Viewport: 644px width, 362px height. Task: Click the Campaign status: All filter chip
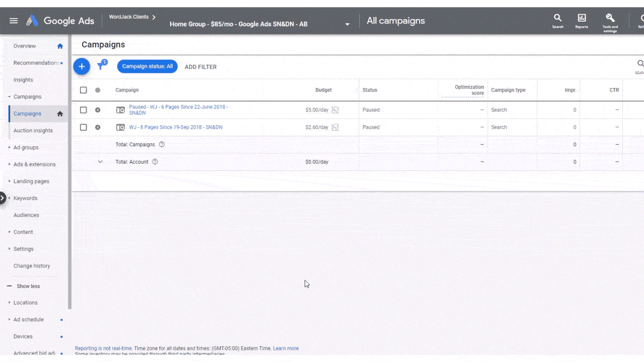pos(147,66)
